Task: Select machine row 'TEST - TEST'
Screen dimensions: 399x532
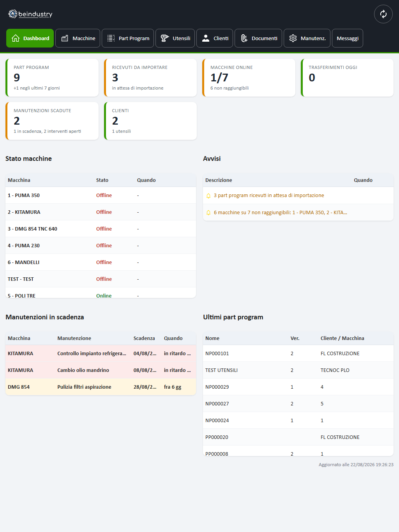Action: coord(101,279)
